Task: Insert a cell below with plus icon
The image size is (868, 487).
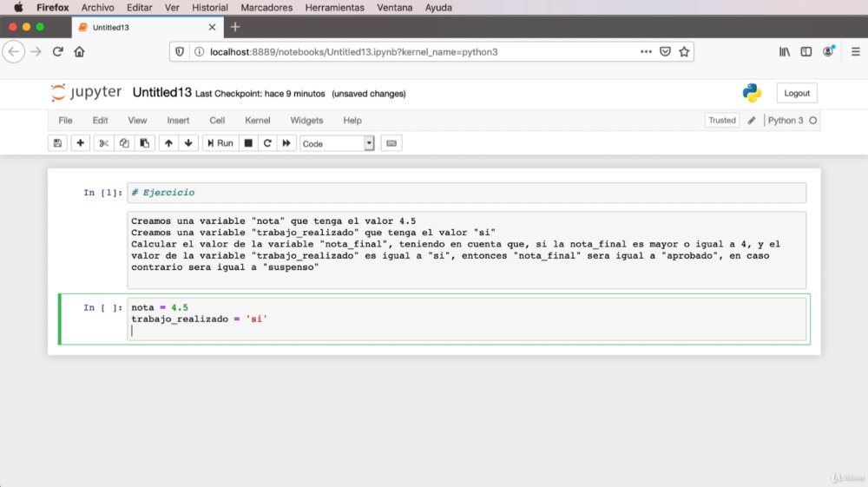Action: click(80, 143)
